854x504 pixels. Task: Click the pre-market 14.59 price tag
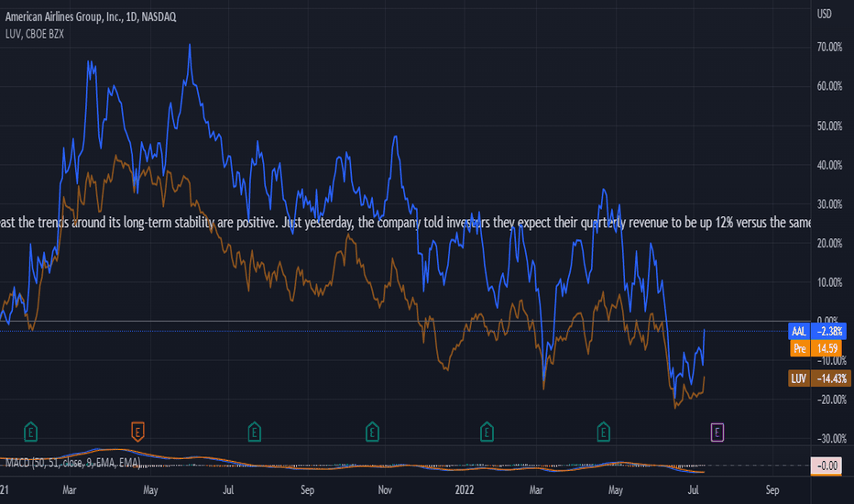(827, 348)
